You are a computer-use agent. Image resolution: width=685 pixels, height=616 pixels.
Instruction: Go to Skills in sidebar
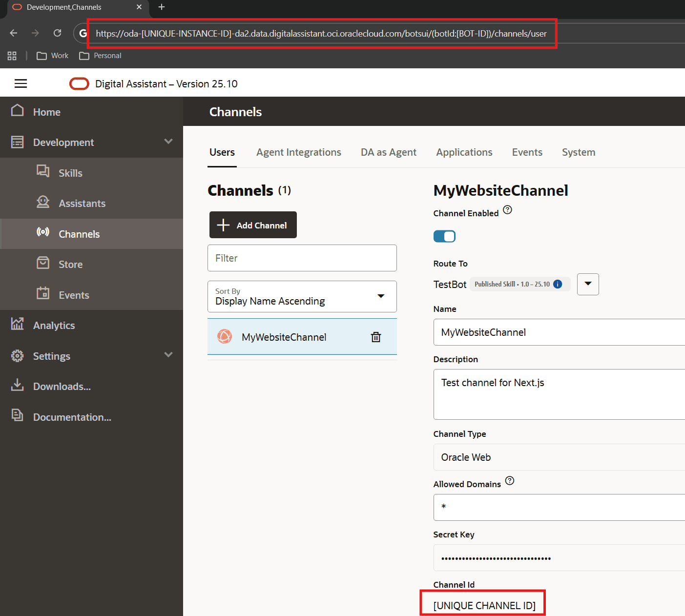(x=70, y=173)
